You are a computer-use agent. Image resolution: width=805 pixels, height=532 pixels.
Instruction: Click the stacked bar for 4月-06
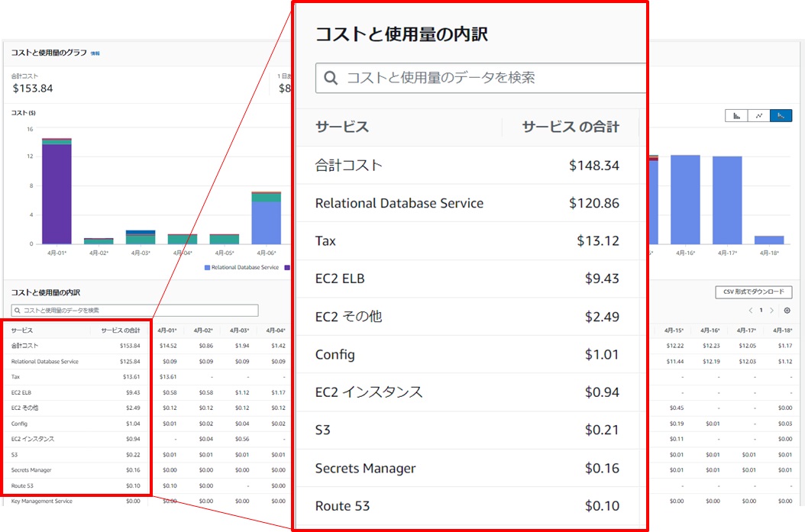coord(267,218)
